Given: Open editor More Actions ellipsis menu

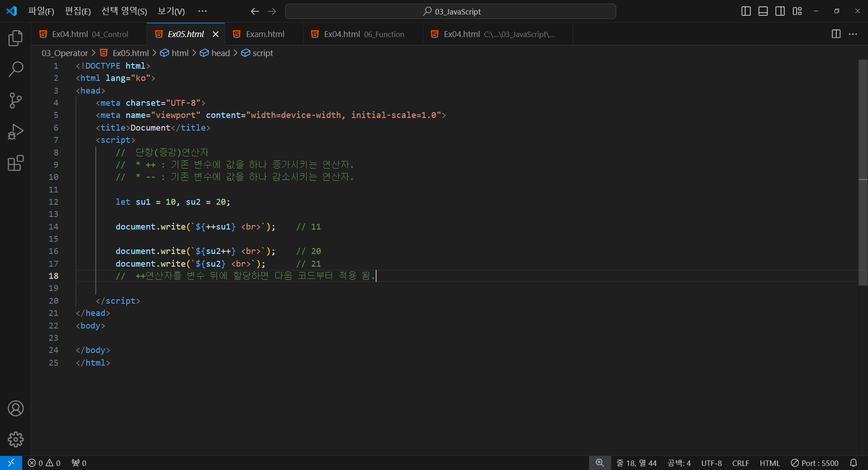Looking at the screenshot, I should pos(853,34).
